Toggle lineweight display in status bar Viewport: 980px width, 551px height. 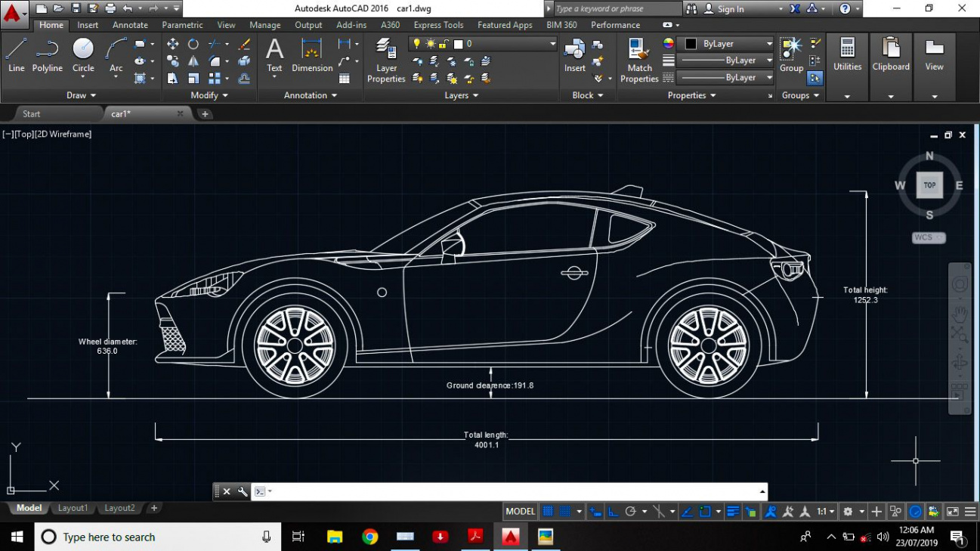tap(732, 512)
